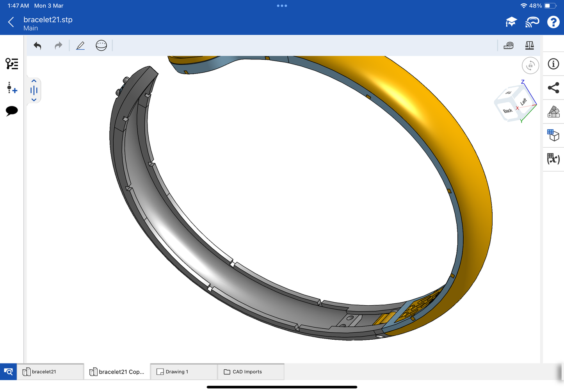Select the Sketch pencil tool
Image resolution: width=564 pixels, height=392 pixels.
(x=80, y=46)
